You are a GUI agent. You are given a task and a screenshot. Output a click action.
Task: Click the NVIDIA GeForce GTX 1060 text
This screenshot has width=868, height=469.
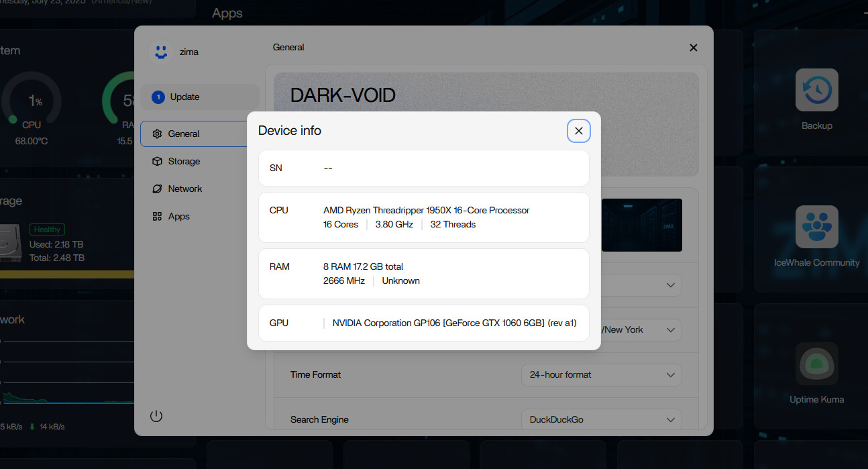pyautogui.click(x=454, y=323)
